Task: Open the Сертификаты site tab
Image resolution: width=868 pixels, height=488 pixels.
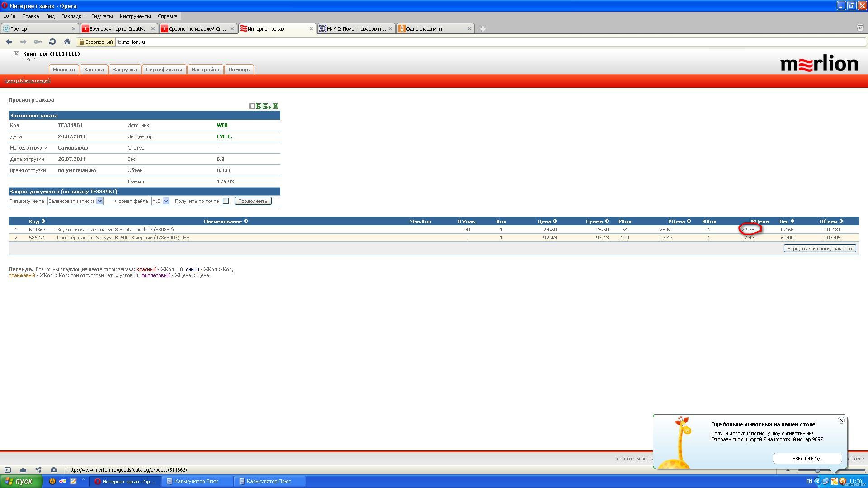Action: (x=164, y=70)
